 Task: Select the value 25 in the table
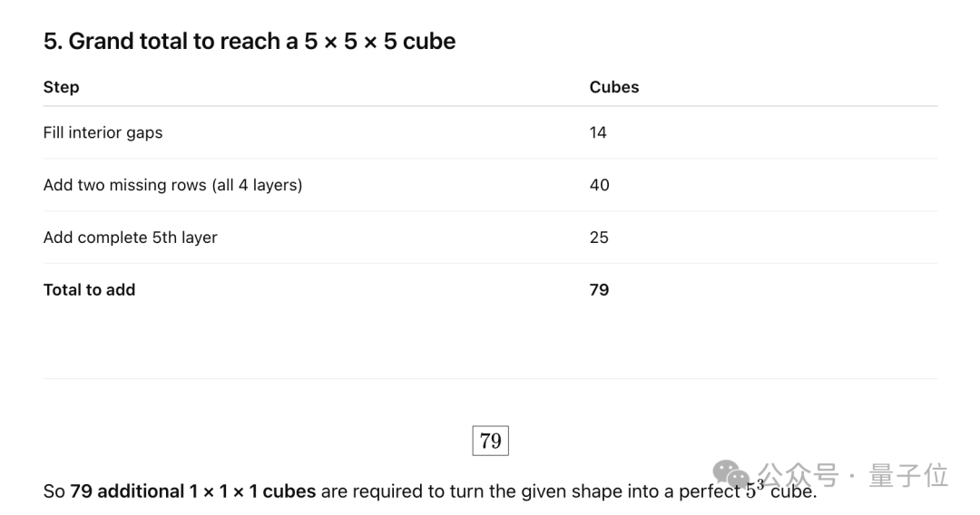(x=599, y=238)
